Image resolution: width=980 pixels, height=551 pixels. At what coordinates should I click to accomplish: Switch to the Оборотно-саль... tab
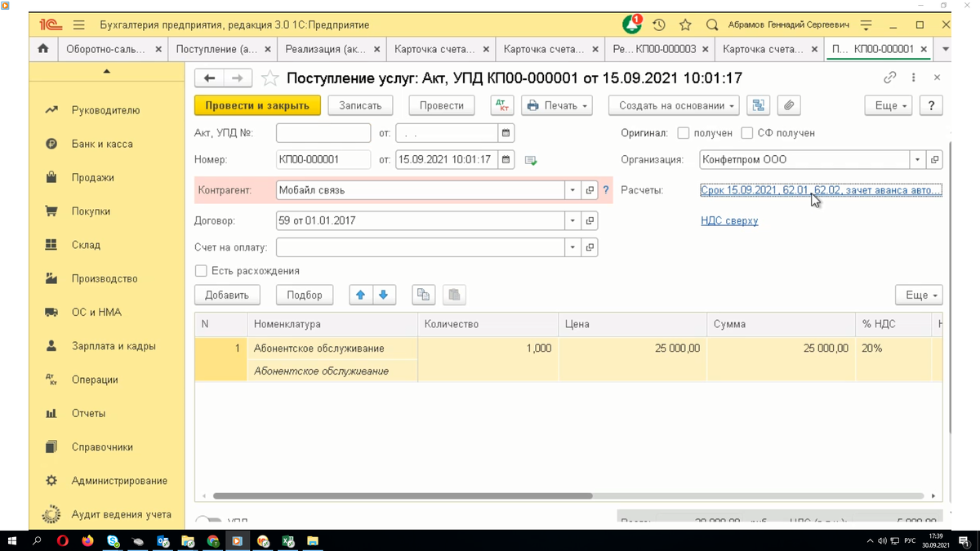[111, 49]
